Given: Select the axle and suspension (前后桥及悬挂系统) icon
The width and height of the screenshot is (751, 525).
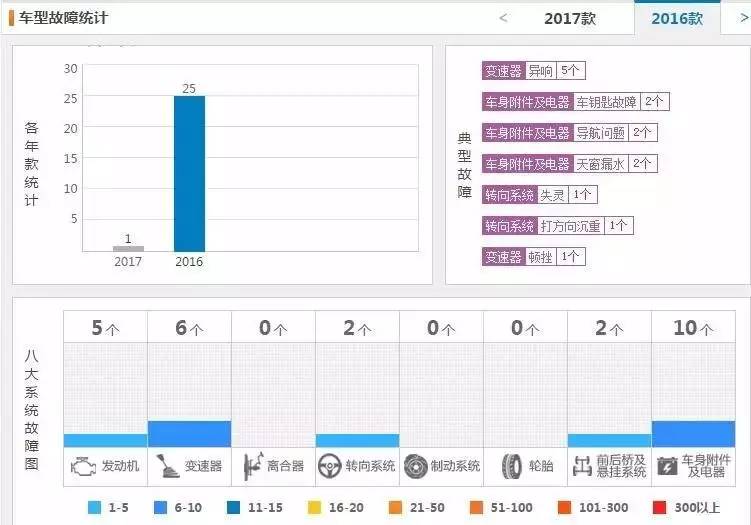Looking at the screenshot, I should click(x=582, y=466).
